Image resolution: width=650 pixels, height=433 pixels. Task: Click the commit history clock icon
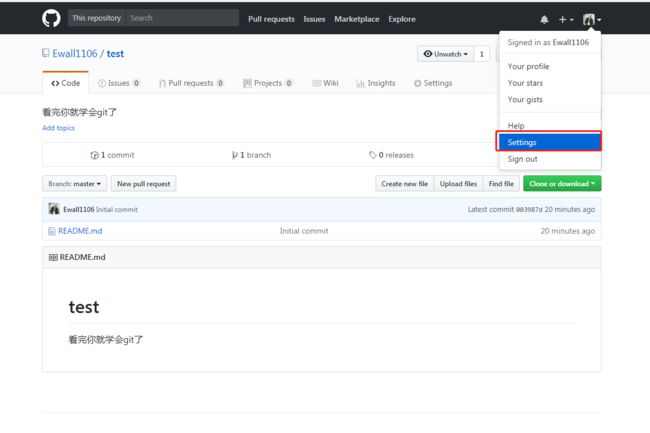95,155
